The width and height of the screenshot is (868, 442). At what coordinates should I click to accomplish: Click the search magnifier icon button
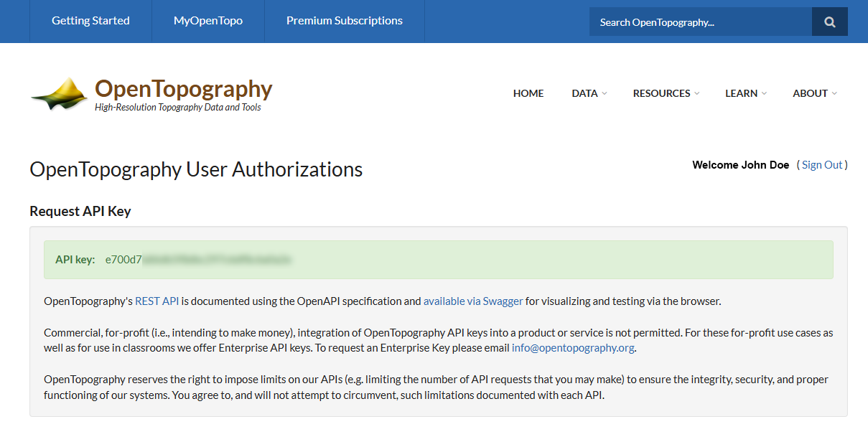(830, 22)
